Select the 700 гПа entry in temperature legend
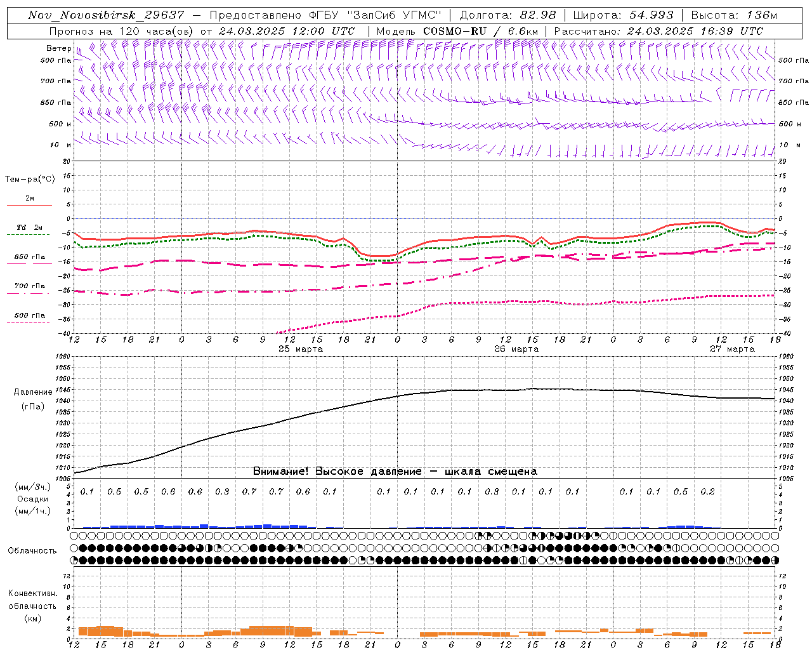The height and width of the screenshot is (650, 812). tap(30, 286)
